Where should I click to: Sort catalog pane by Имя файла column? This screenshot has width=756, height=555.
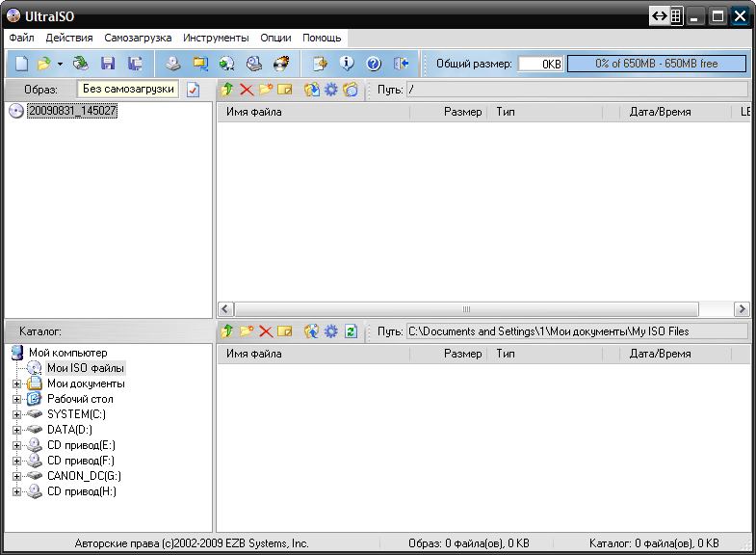[x=313, y=354]
